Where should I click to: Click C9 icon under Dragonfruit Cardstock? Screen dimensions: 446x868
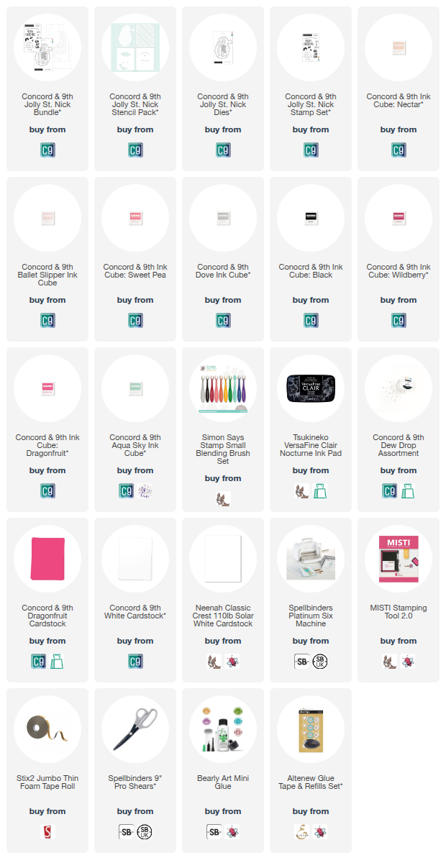38,662
